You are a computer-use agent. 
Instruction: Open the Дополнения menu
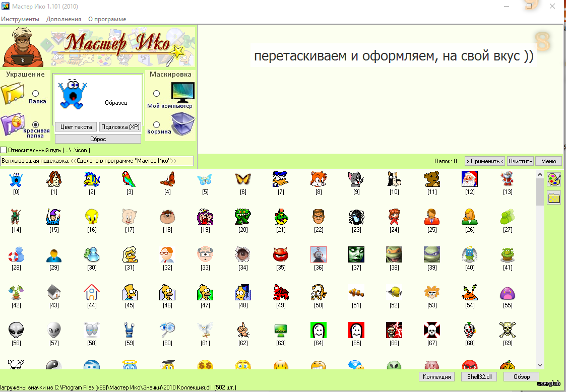[x=64, y=19]
